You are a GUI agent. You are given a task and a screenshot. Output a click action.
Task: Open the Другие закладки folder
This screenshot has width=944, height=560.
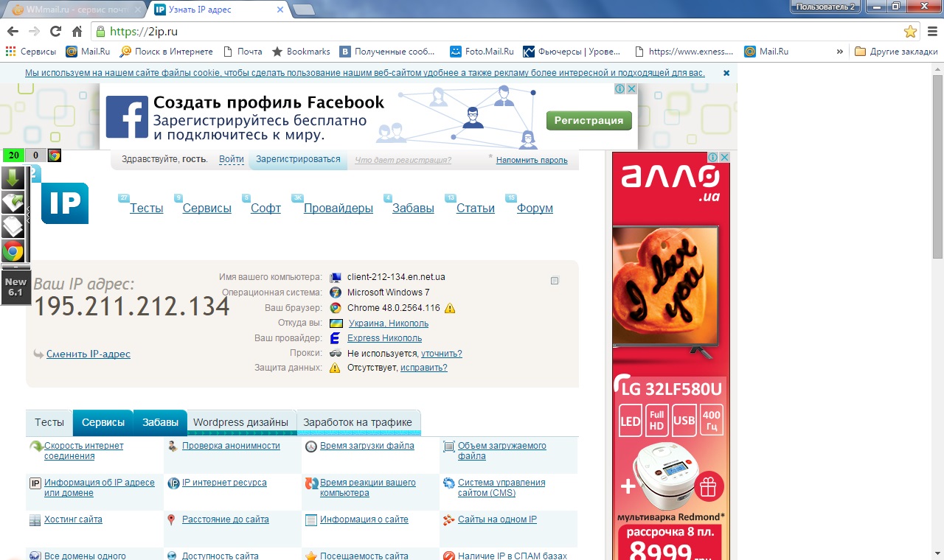(x=896, y=52)
